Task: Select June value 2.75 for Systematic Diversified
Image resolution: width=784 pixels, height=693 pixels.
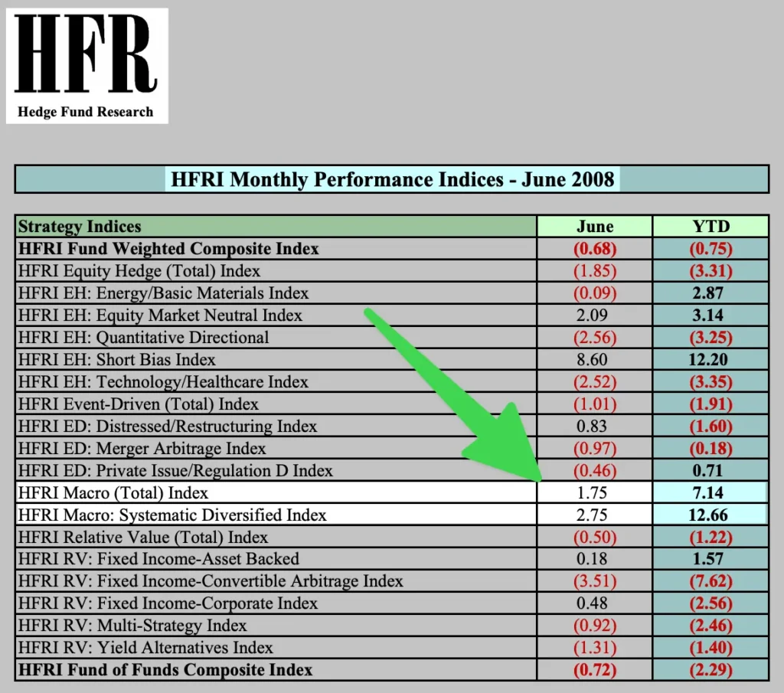Action: (592, 515)
